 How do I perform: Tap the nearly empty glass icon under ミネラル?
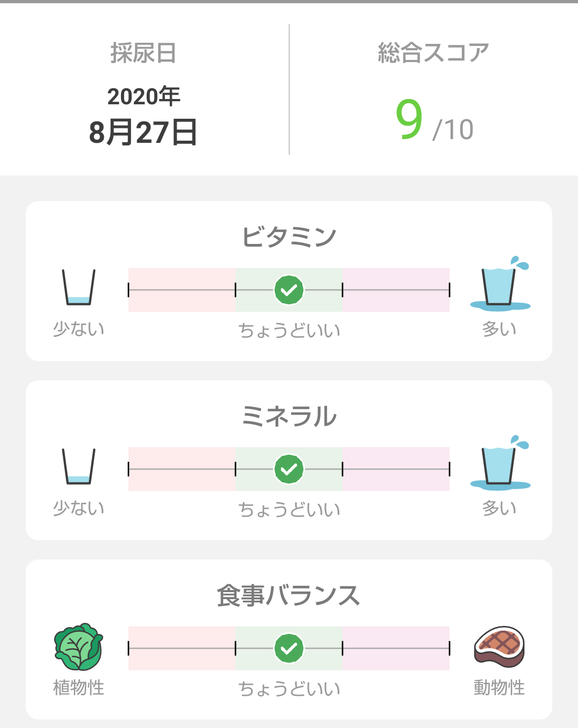click(x=79, y=466)
